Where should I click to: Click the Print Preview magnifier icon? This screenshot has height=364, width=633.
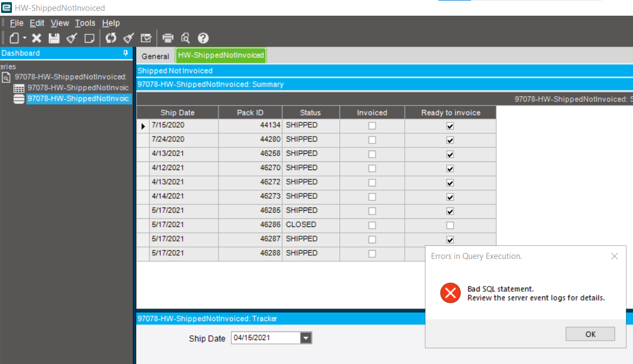[x=185, y=38]
